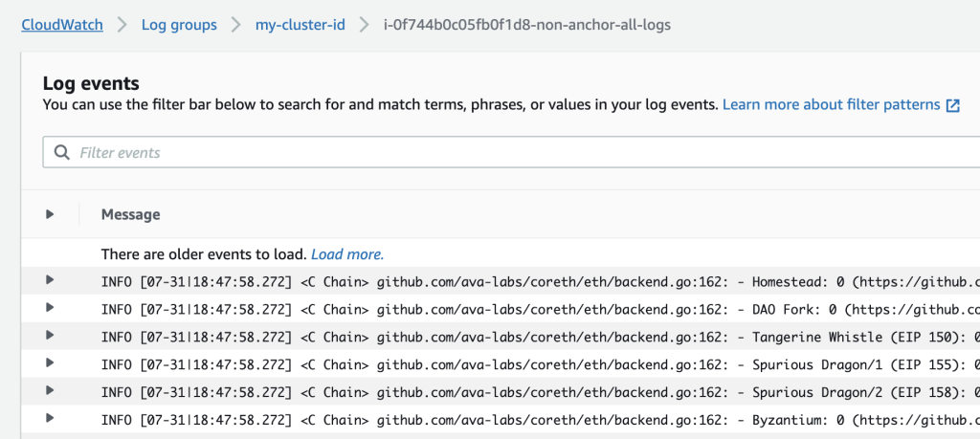980x439 pixels.
Task: Open Learn more about filter patterns
Action: tap(831, 104)
